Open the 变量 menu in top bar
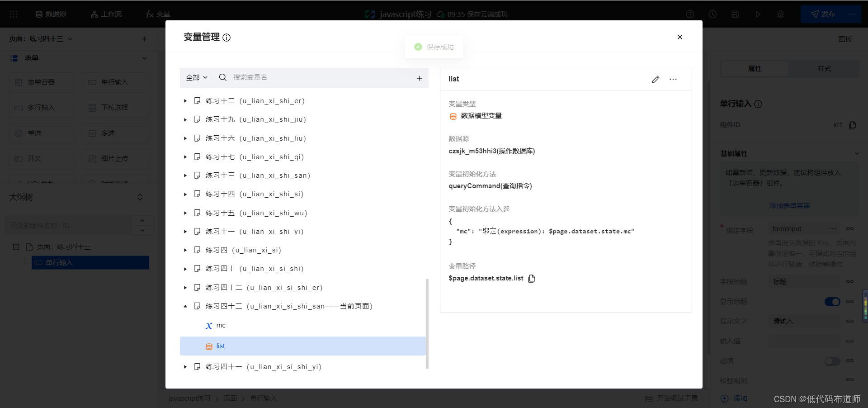This screenshot has height=408, width=868. click(x=158, y=14)
